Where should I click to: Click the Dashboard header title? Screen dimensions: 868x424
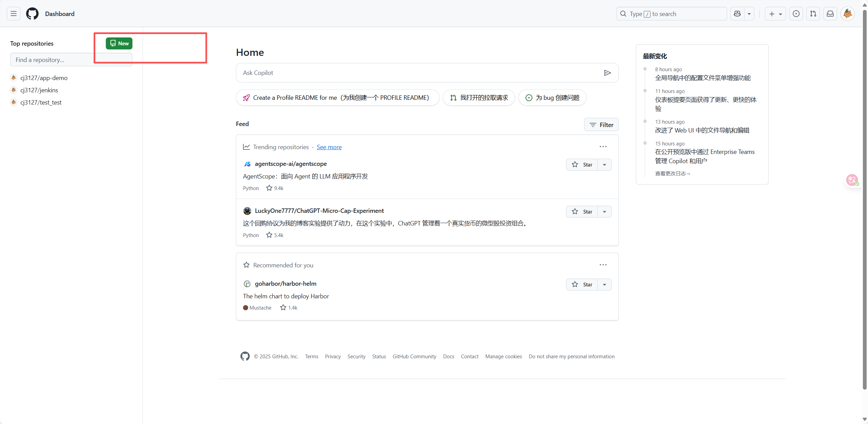(60, 14)
